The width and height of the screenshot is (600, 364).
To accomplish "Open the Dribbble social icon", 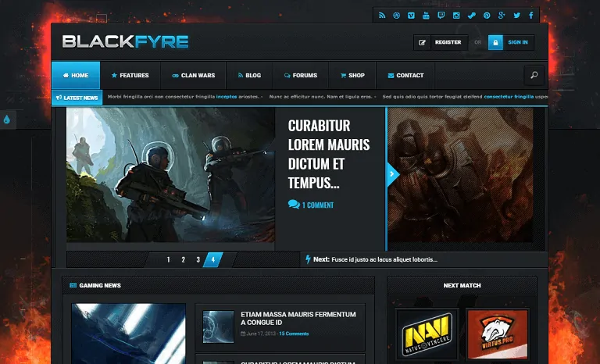I will click(396, 16).
